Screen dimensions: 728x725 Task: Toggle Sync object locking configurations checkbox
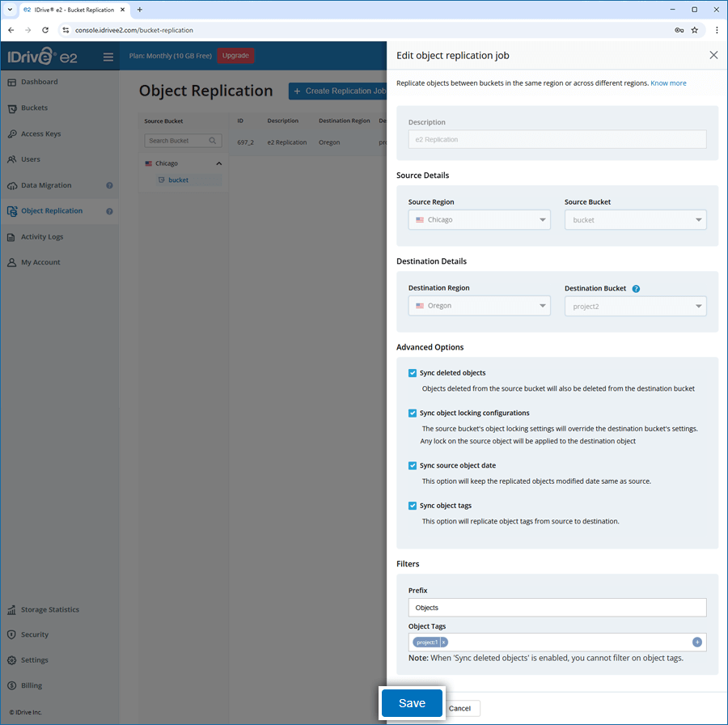pos(413,413)
